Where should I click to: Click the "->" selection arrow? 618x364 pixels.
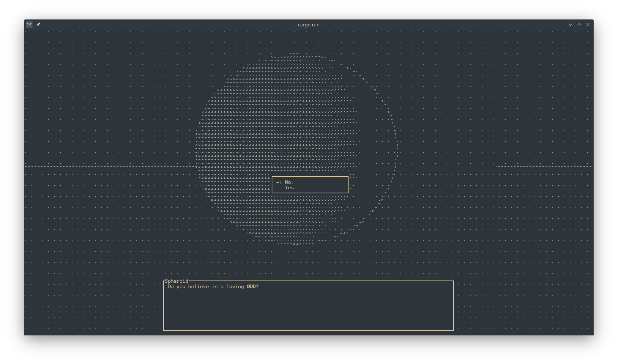[x=279, y=182]
